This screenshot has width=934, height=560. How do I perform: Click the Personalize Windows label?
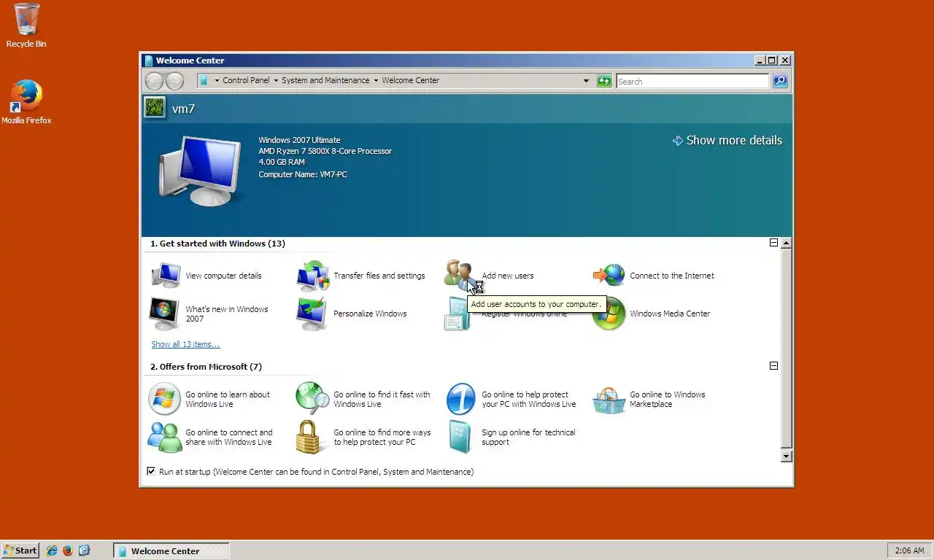coord(370,314)
